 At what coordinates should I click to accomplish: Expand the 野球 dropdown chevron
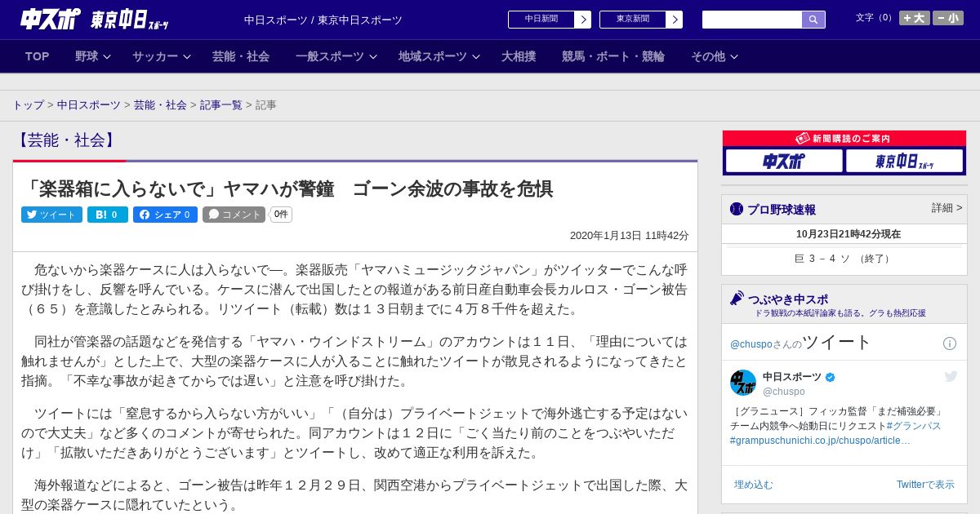click(107, 56)
